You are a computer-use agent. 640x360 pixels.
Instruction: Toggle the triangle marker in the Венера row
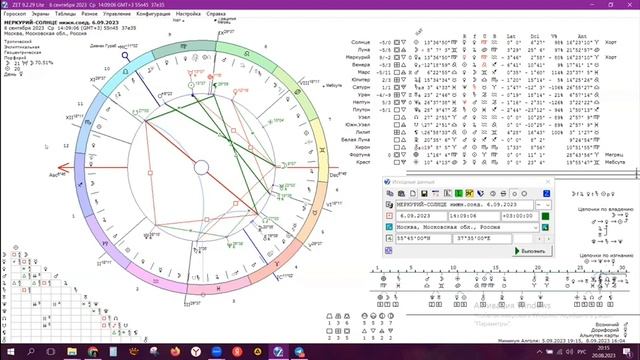coord(403,65)
